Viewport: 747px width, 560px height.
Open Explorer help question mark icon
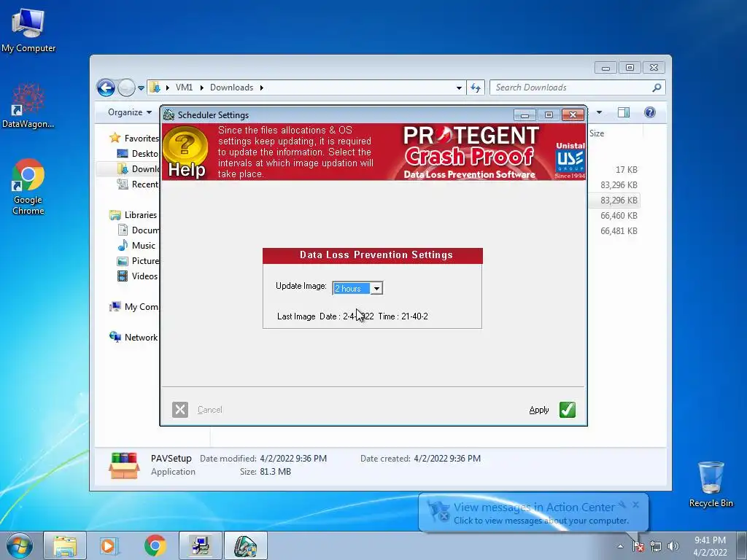[x=650, y=112]
